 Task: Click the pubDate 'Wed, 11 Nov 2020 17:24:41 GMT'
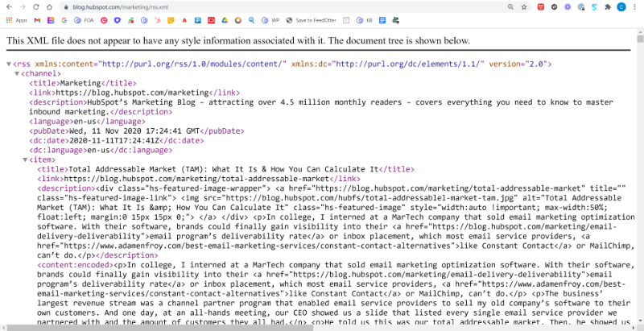point(134,131)
